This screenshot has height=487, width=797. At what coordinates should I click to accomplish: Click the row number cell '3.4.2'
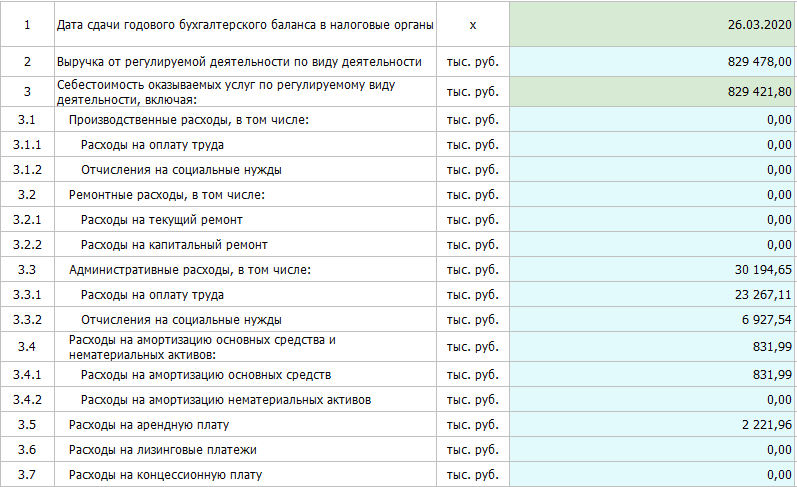[27, 400]
